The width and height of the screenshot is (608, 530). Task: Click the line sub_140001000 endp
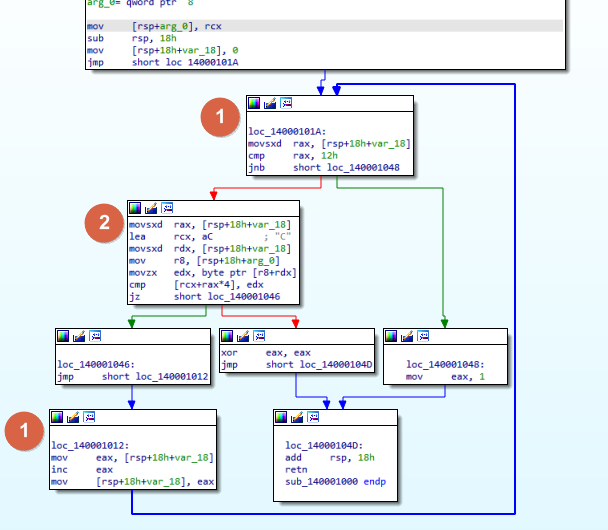click(x=336, y=482)
